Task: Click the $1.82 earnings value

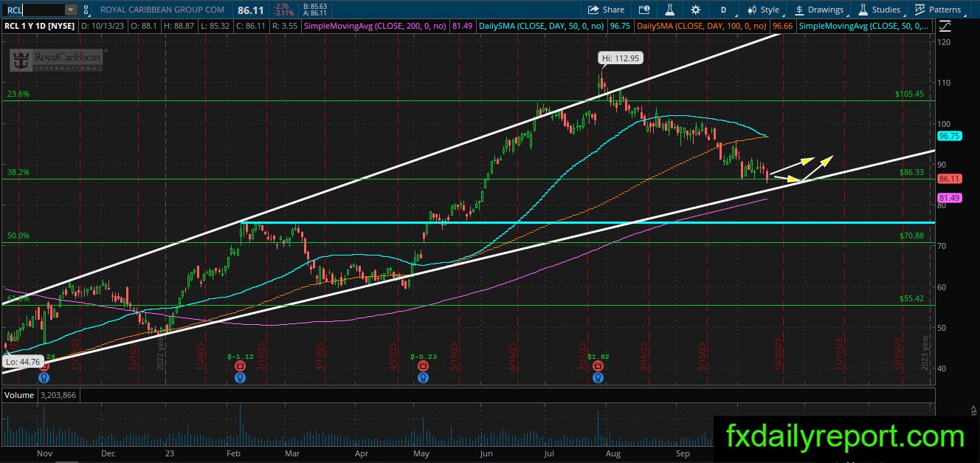Action: 598,356
